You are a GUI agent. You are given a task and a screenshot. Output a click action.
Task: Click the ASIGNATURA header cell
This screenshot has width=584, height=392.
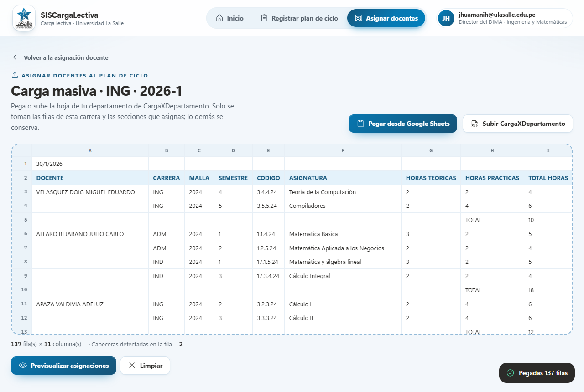[x=343, y=178]
